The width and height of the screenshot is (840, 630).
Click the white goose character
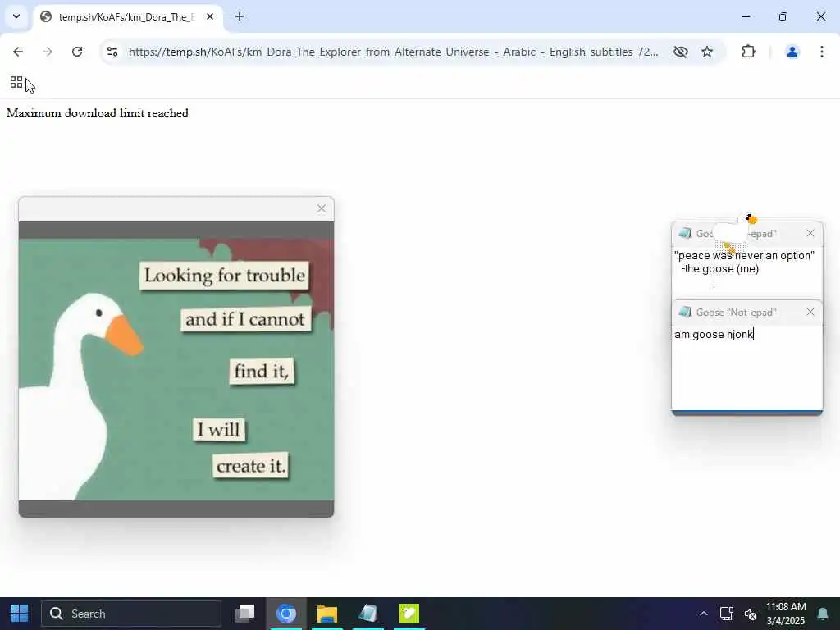[736, 231]
